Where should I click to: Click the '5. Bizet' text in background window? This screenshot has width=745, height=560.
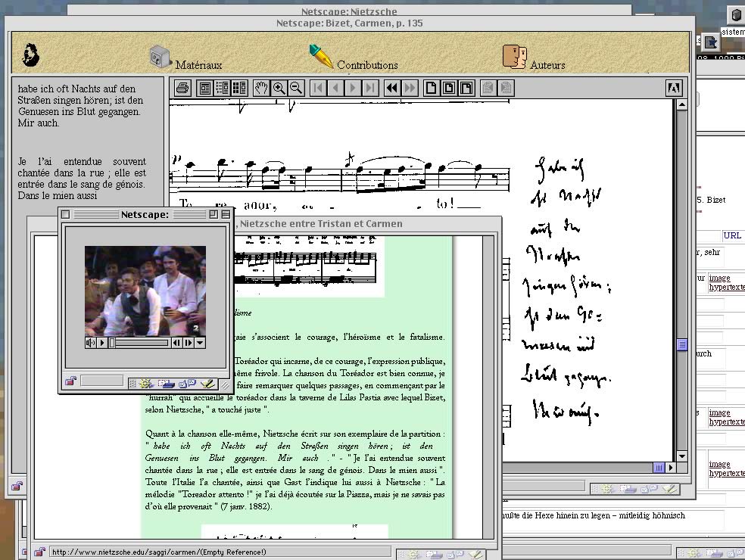click(711, 200)
